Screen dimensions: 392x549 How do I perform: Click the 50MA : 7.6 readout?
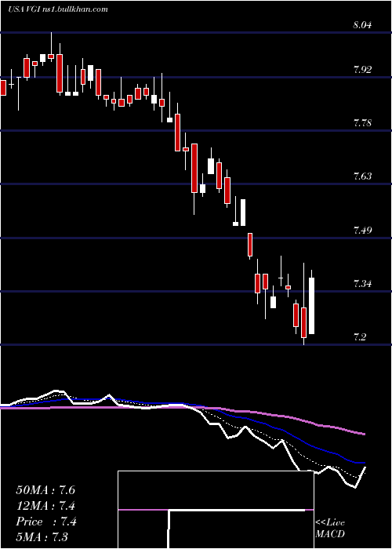(45, 490)
